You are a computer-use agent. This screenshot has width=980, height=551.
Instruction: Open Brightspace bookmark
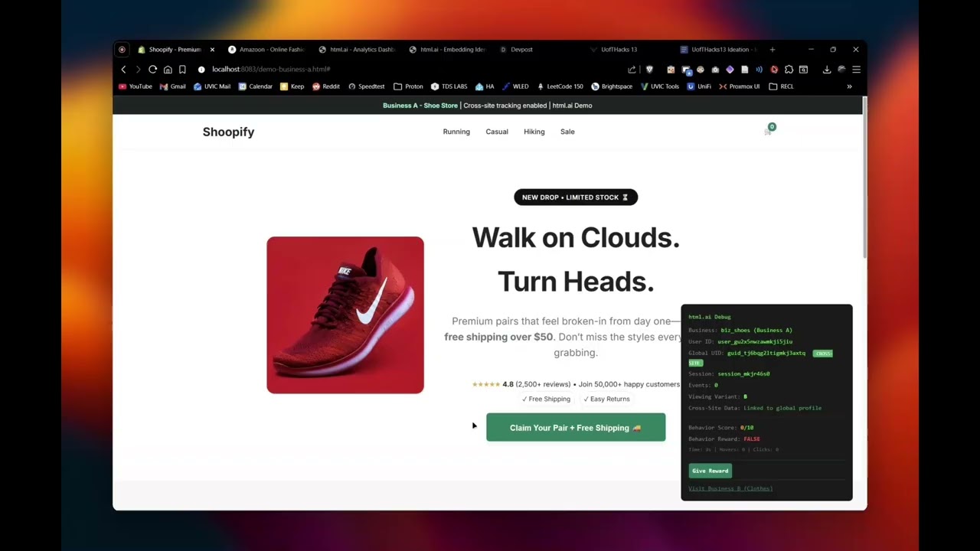(x=612, y=86)
